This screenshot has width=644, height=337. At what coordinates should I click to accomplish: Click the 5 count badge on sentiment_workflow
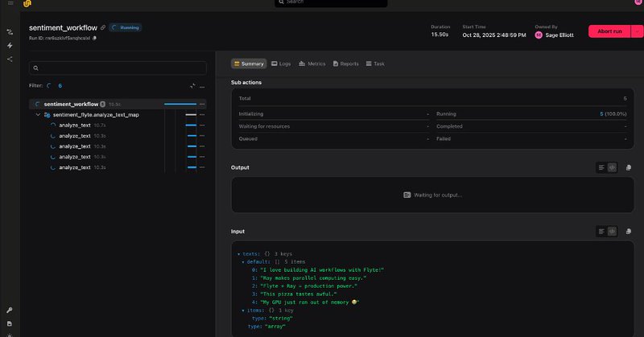pos(103,105)
